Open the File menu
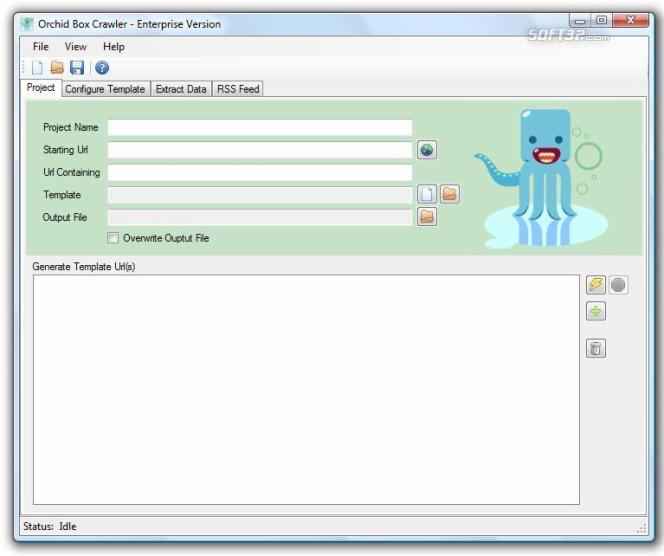This screenshot has width=664, height=556. click(x=41, y=47)
